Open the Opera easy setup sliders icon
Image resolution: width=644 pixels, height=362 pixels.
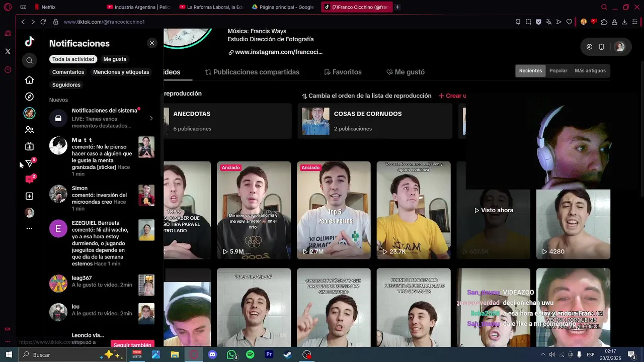click(635, 22)
